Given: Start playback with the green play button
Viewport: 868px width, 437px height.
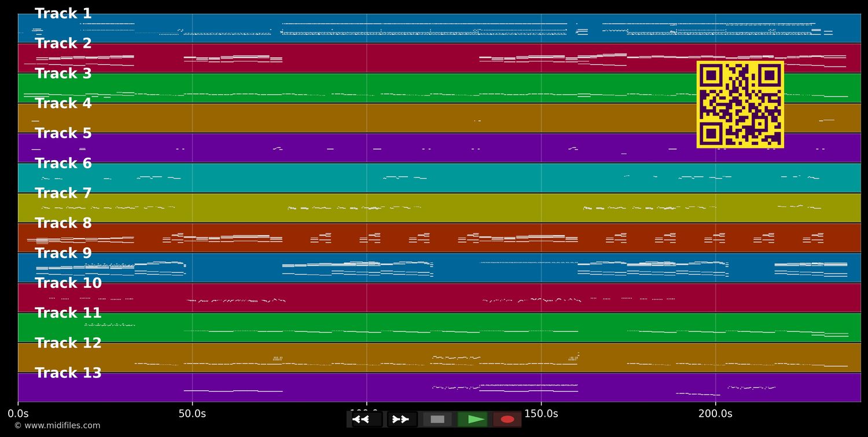Looking at the screenshot, I should [472, 419].
